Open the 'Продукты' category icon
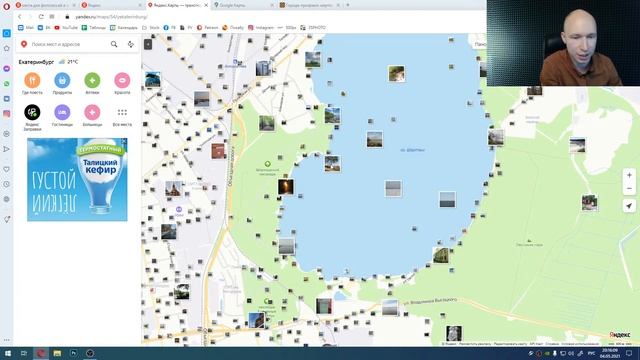Screen dimensions: 640x360 tap(62, 80)
